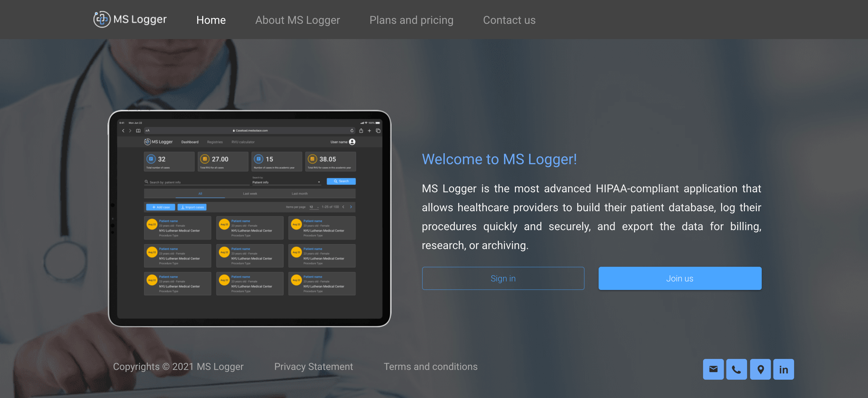Image resolution: width=868 pixels, height=398 pixels.
Task: Click the phone call icon
Action: (736, 369)
